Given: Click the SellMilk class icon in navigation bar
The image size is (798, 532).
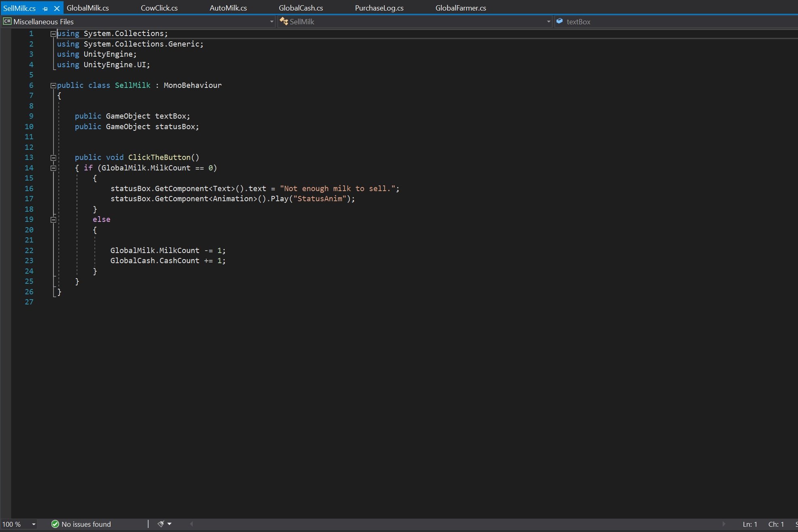Looking at the screenshot, I should (284, 21).
